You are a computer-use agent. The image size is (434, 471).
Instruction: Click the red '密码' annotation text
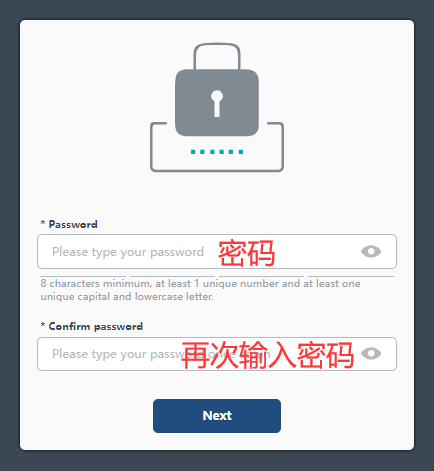click(247, 253)
